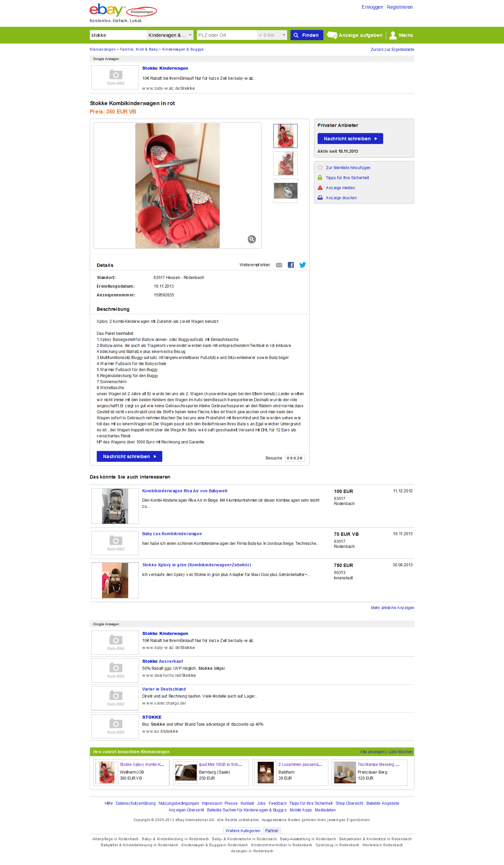
Task: Open the eBay Kleinanzeigen logo homepage
Action: [x=123, y=10]
